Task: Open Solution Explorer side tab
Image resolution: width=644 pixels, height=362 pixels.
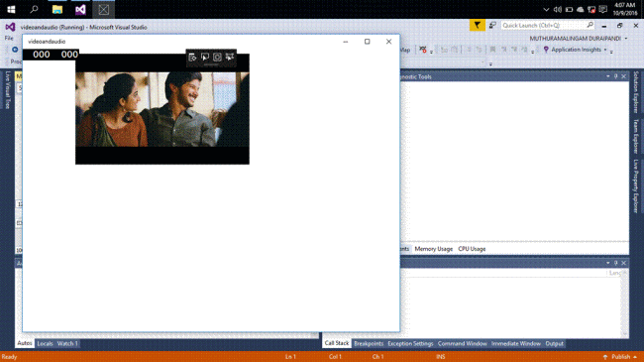Action: 636,92
